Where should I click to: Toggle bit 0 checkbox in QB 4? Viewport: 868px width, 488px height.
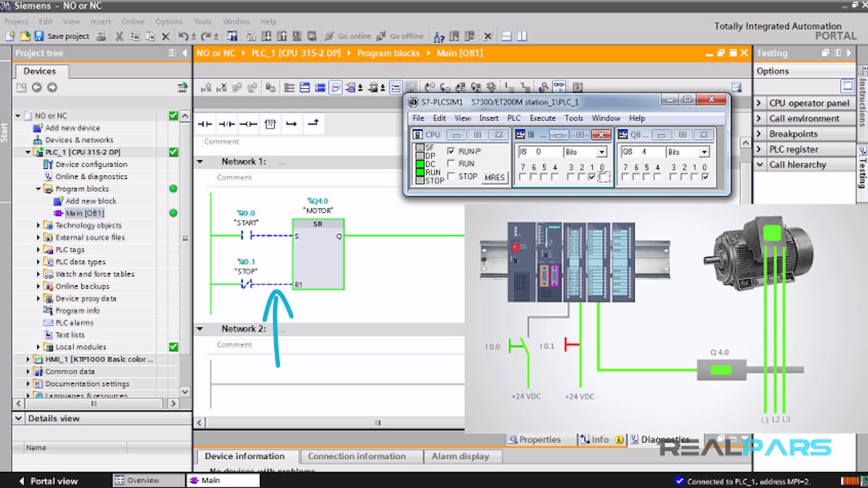click(706, 178)
